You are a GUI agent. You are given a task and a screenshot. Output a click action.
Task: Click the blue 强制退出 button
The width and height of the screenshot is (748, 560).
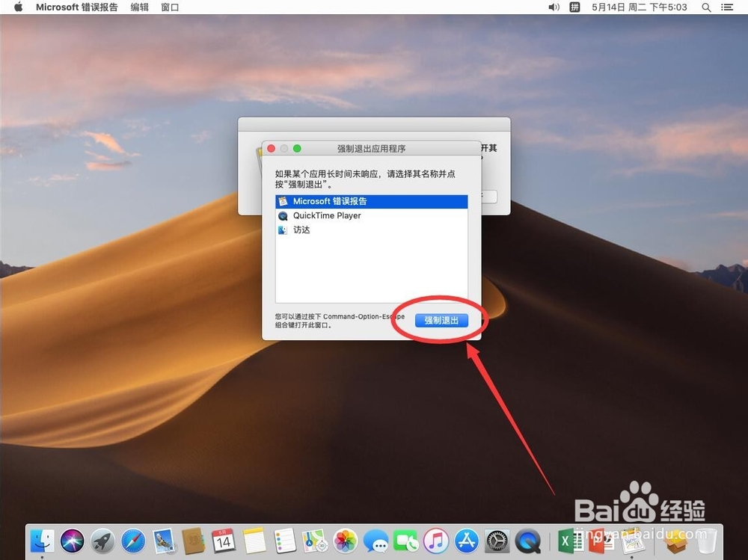pyautogui.click(x=441, y=321)
